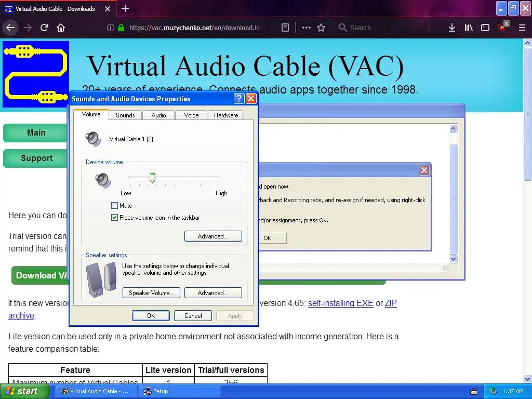The image size is (532, 399).
Task: Click the green Download VAC button
Action: (x=40, y=275)
